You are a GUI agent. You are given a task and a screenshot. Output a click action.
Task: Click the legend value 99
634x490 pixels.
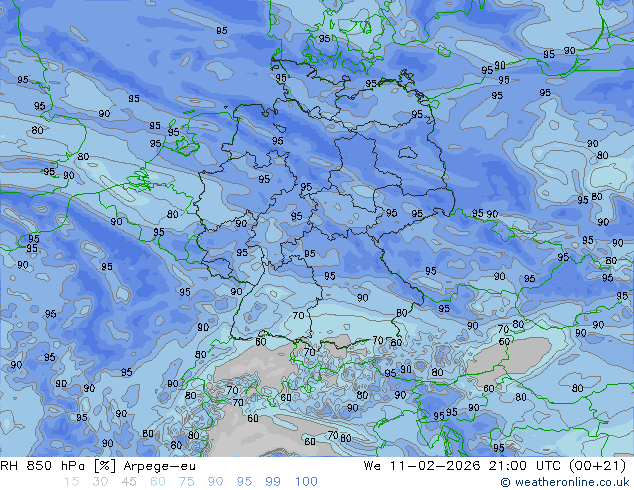click(273, 482)
